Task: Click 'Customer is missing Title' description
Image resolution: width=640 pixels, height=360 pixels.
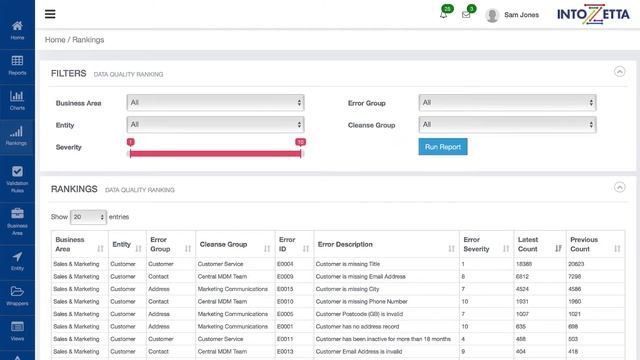Action: 348,264
